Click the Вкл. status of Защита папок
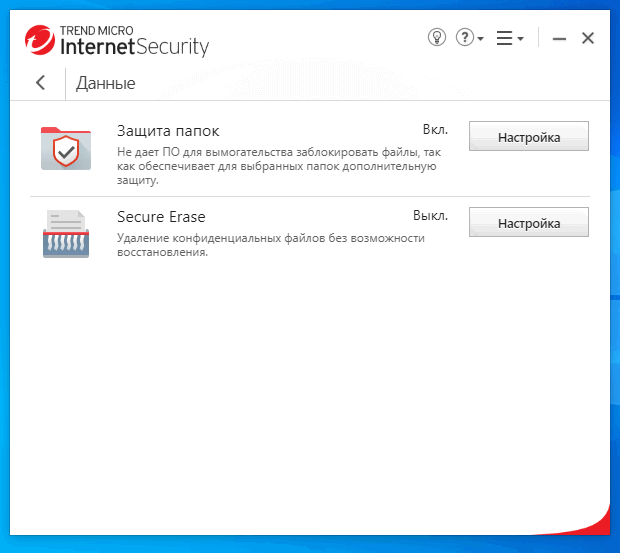This screenshot has height=553, width=620. click(x=435, y=130)
